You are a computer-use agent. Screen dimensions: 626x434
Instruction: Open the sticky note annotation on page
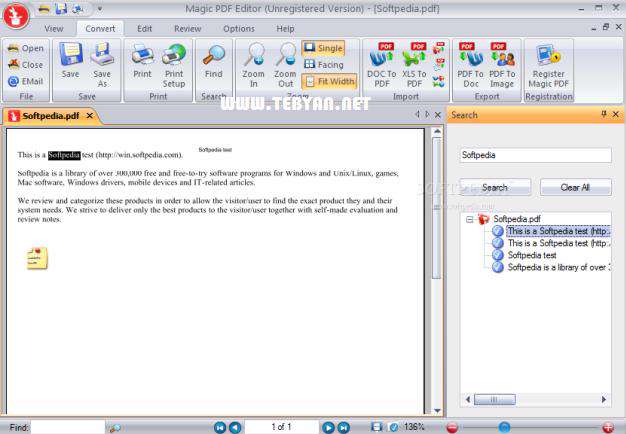pyautogui.click(x=37, y=258)
